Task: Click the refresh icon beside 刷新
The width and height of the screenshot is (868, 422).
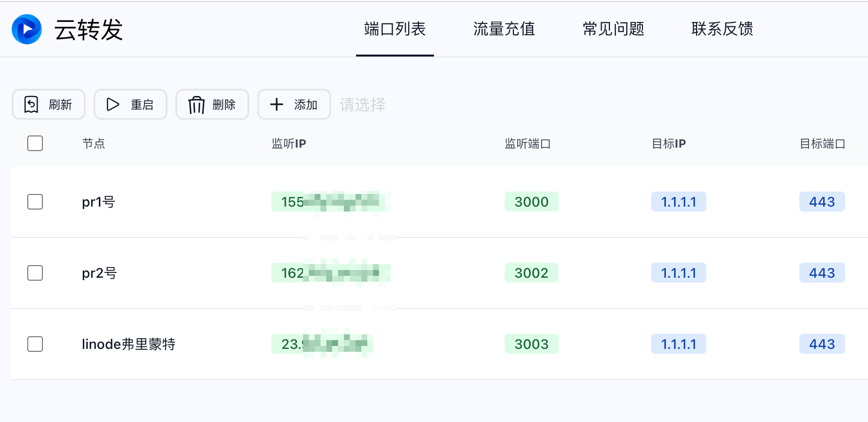Action: (x=31, y=104)
